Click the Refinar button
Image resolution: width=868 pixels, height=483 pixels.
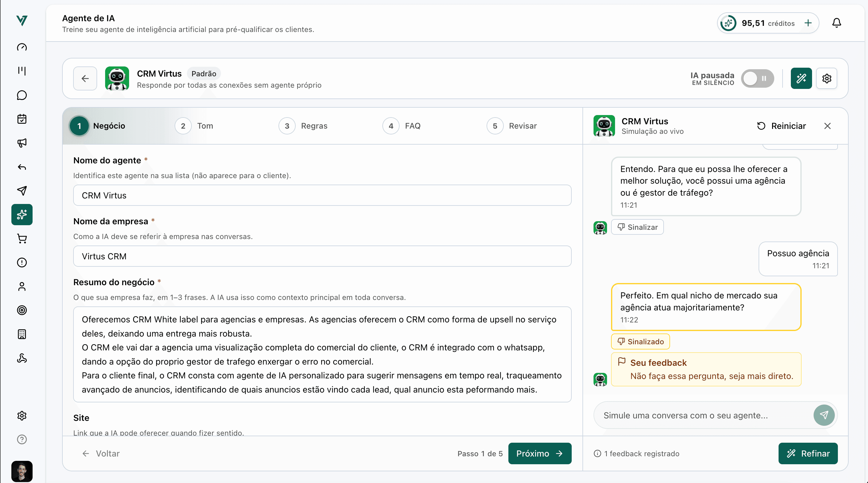808,454
